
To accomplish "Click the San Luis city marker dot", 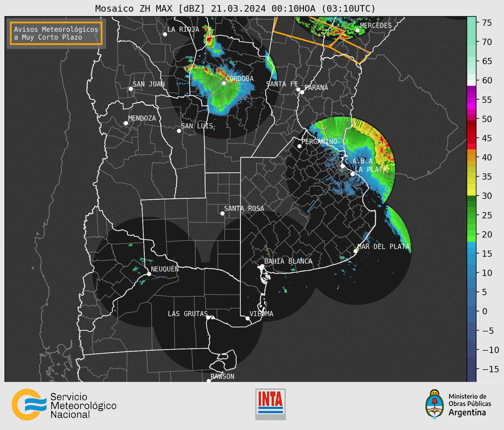I will (x=179, y=131).
